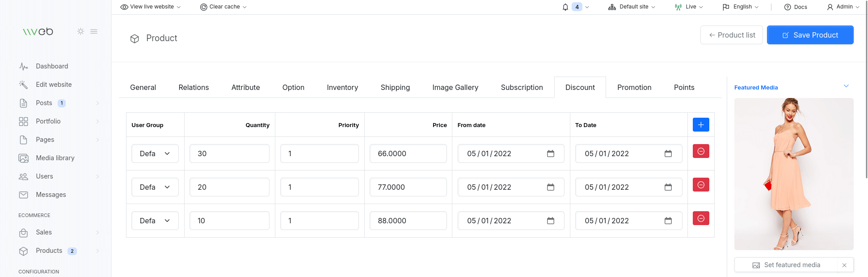Click the Save Product button

click(x=810, y=35)
